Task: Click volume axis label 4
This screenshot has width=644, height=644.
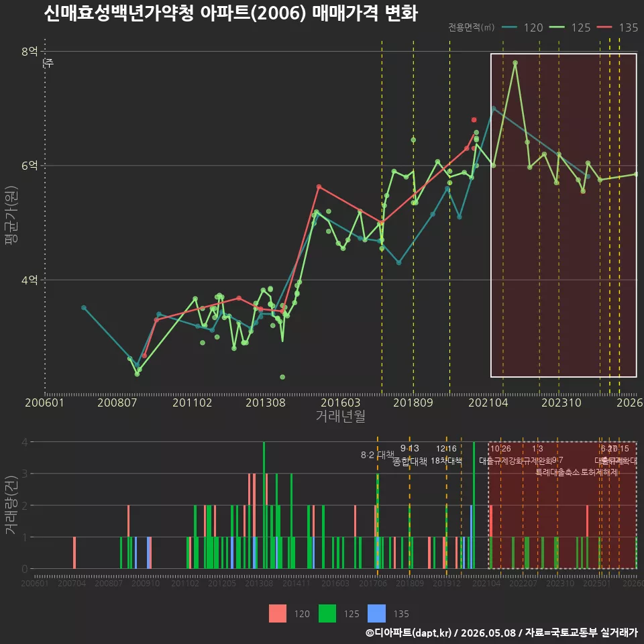Action: pos(25,442)
